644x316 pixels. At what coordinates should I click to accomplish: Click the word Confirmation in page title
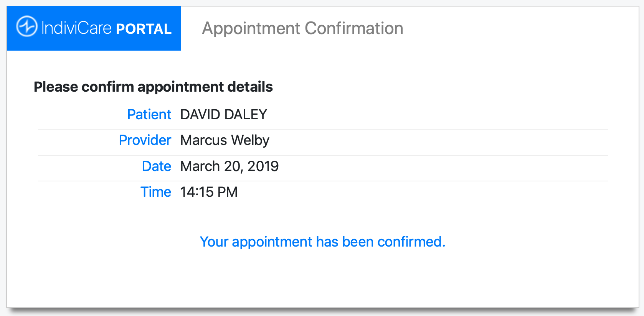[354, 28]
